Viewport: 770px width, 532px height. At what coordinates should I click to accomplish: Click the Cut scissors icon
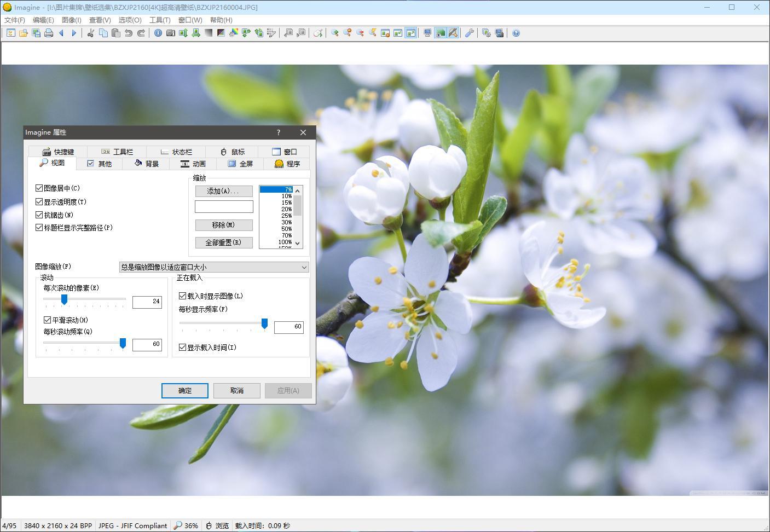(x=91, y=33)
